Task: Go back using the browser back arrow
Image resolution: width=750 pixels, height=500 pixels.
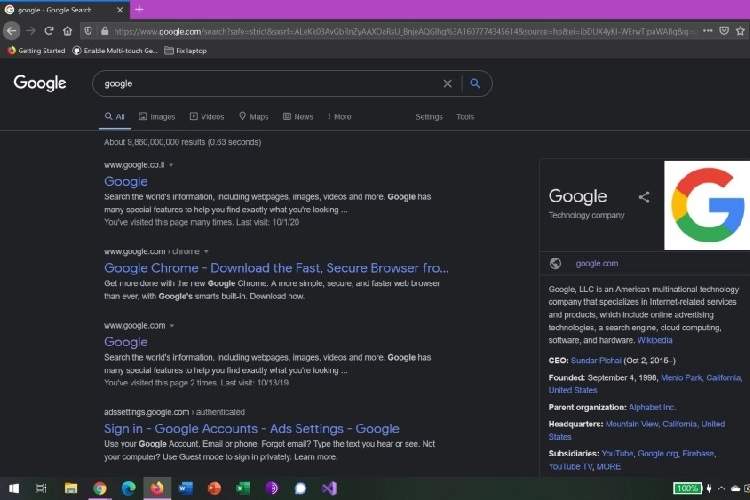Action: (12, 31)
